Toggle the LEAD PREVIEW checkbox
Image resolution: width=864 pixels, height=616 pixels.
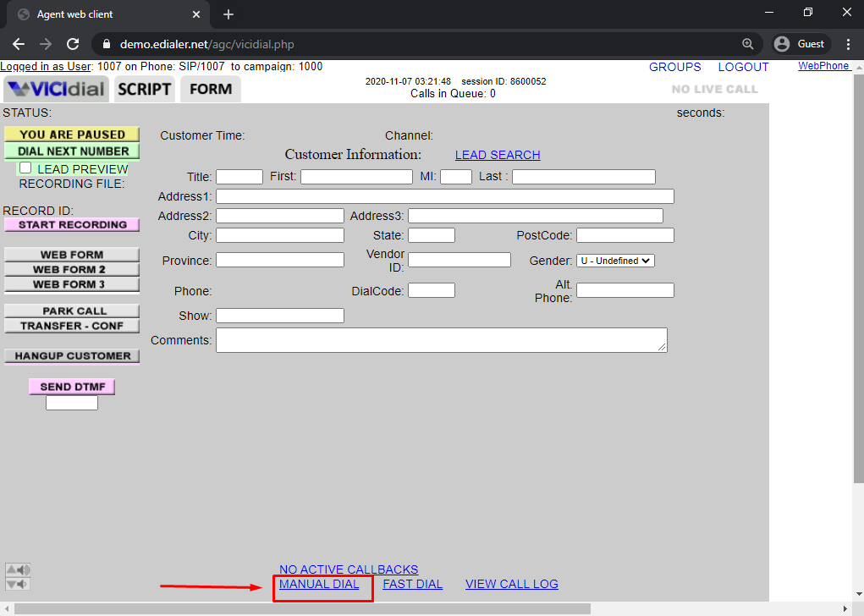25,168
